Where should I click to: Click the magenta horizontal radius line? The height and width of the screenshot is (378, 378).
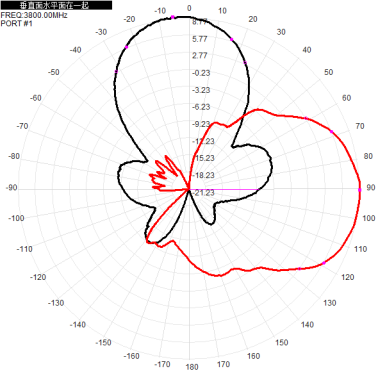click(x=224, y=189)
